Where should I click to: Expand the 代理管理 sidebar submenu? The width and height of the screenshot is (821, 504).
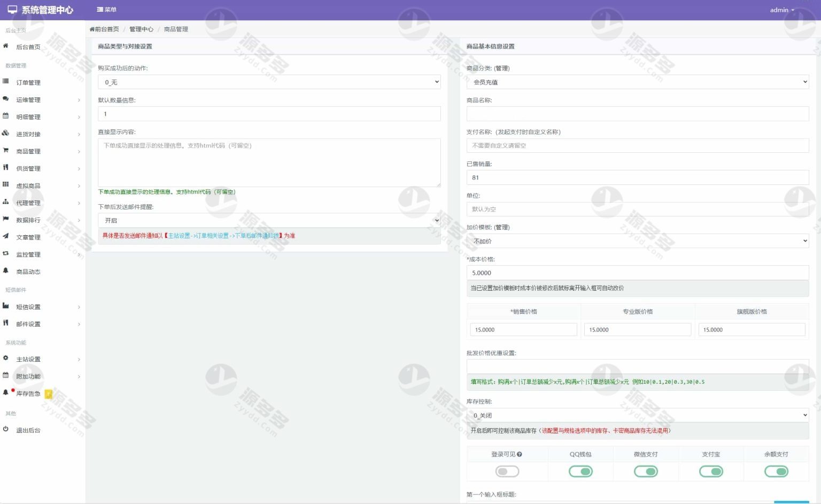click(43, 203)
